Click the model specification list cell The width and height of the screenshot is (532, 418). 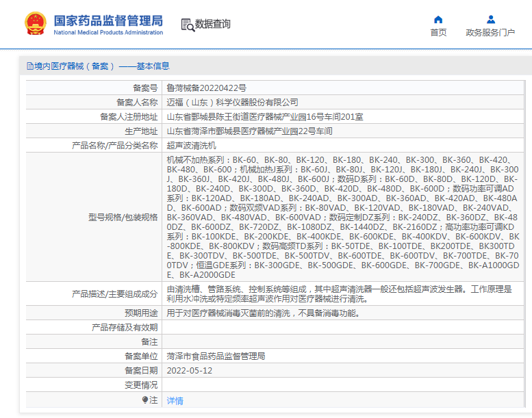[x=343, y=217]
